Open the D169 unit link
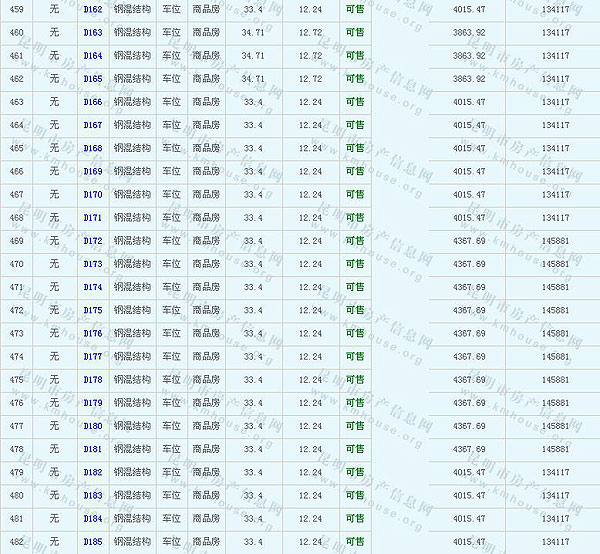This screenshot has width=600, height=554. 92,171
